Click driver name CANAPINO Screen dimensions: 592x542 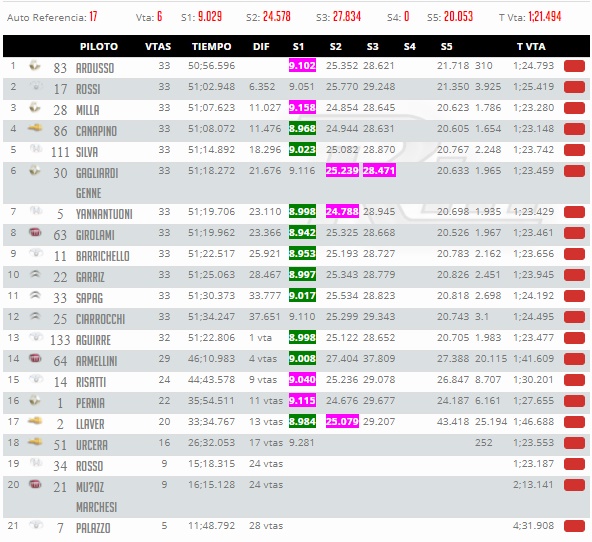tap(96, 131)
